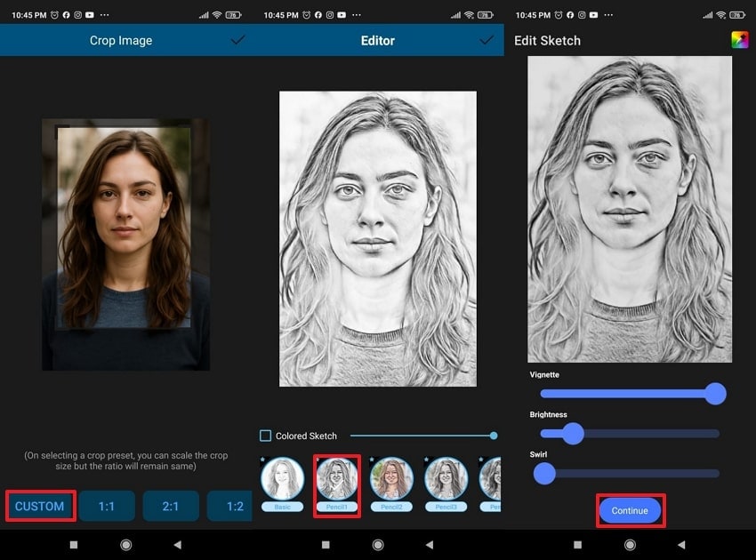The image size is (756, 560).
Task: Tap the Brightness slider handle
Action: tap(575, 434)
